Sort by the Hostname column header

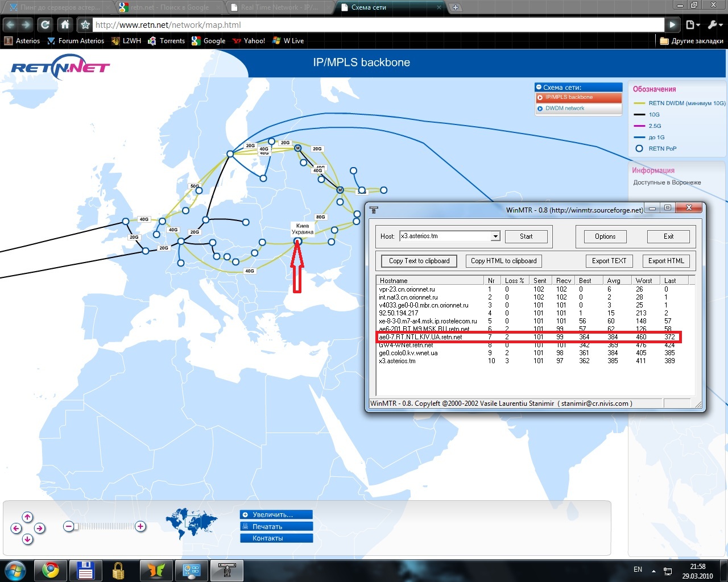[430, 280]
